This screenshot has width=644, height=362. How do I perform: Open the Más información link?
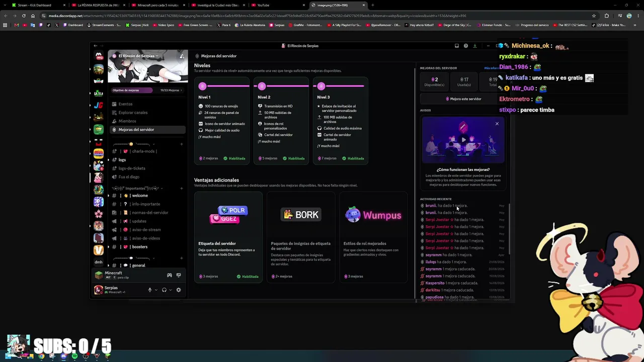[x=492, y=68]
